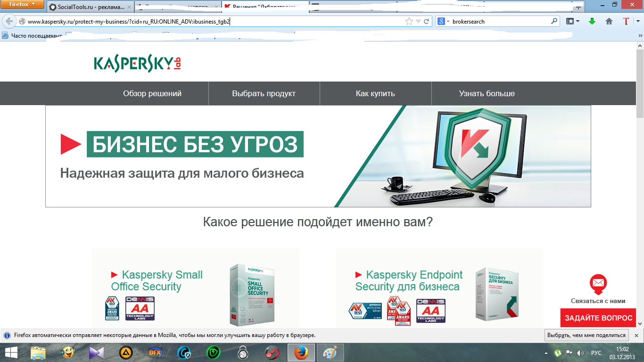Click the AV-Test badge under Small Office Security
The height and width of the screenshot is (362, 644).
click(112, 309)
